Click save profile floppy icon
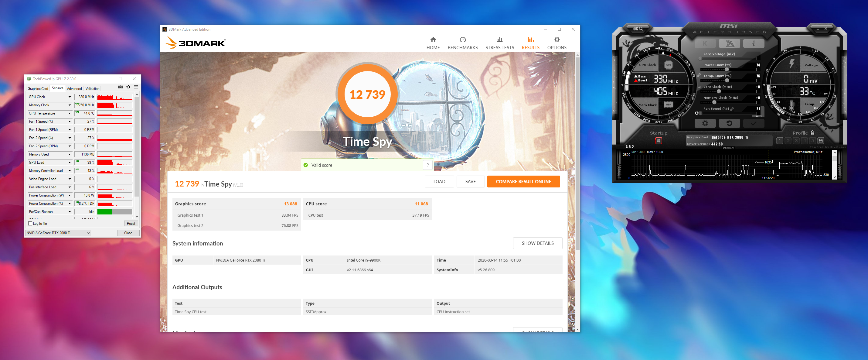This screenshot has height=360, width=868. pos(821,141)
